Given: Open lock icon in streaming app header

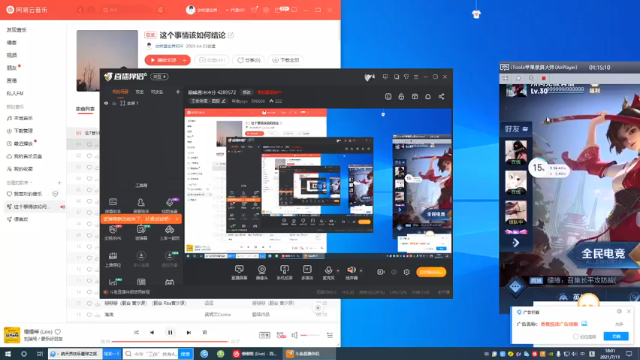Looking at the screenshot, I should 401,97.
